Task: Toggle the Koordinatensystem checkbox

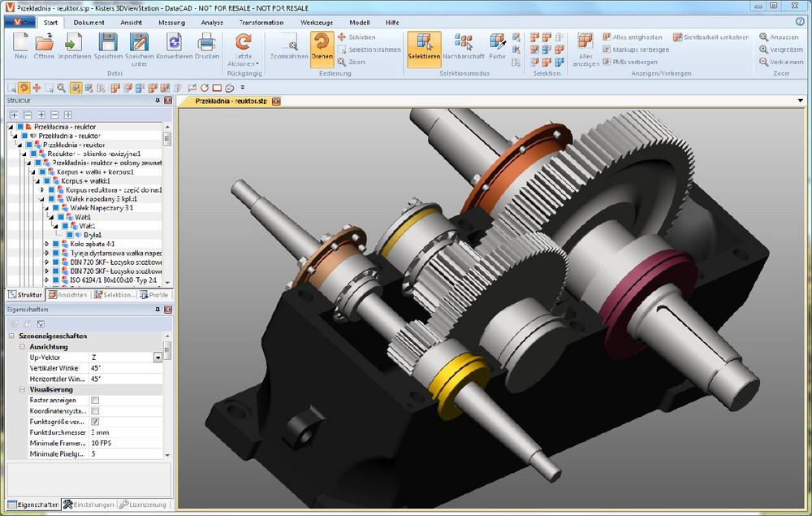Action: tap(95, 411)
